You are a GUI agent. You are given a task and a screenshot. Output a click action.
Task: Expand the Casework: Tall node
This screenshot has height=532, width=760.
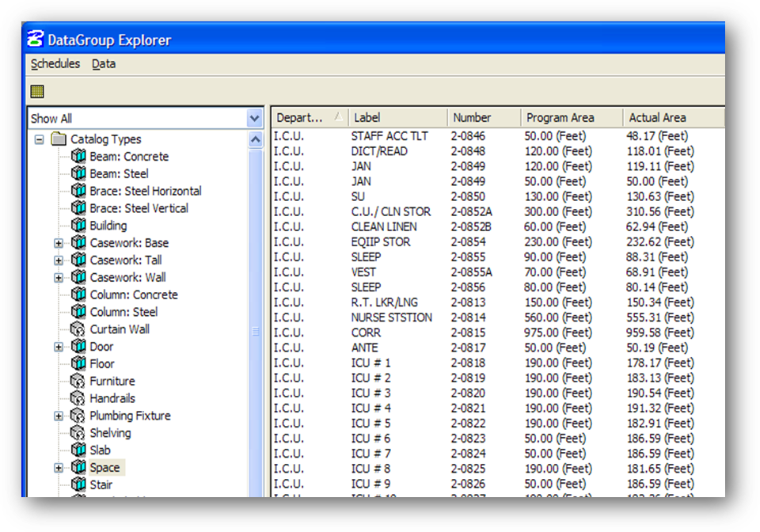pos(59,260)
